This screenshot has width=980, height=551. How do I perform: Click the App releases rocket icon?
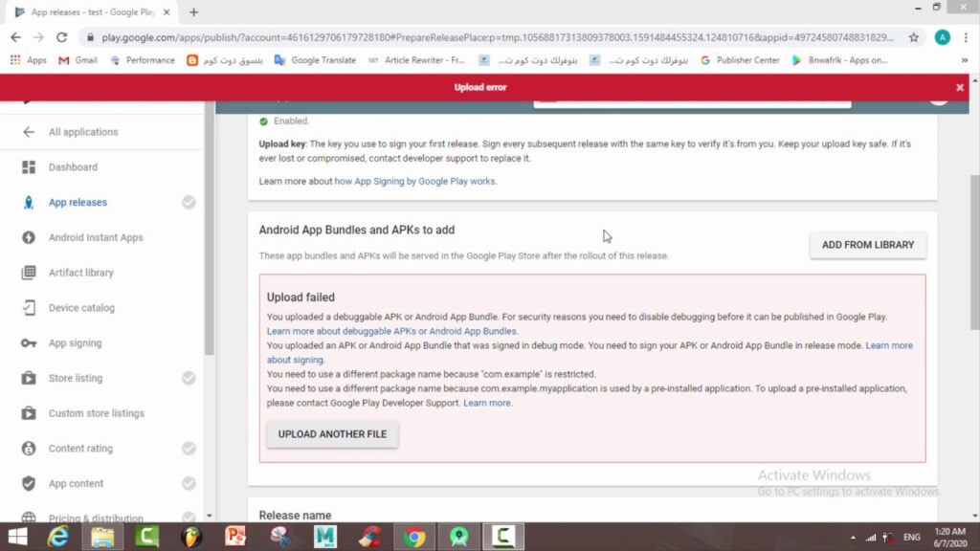tap(29, 203)
